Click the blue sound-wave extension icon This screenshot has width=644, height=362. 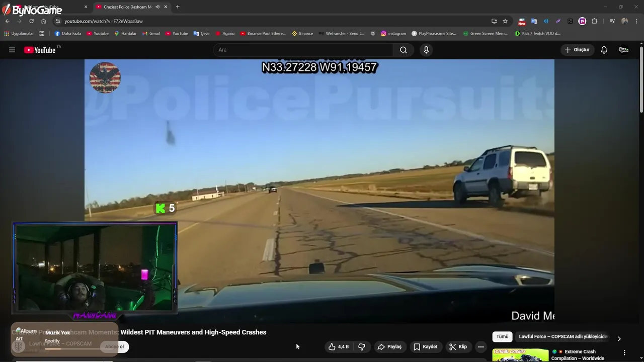[x=546, y=21]
